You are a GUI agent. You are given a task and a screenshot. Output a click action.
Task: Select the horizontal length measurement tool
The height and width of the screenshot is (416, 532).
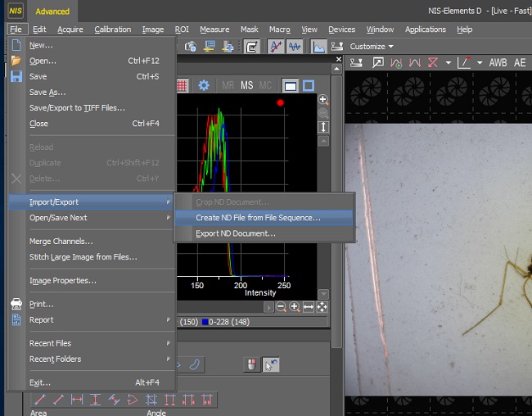point(77,400)
